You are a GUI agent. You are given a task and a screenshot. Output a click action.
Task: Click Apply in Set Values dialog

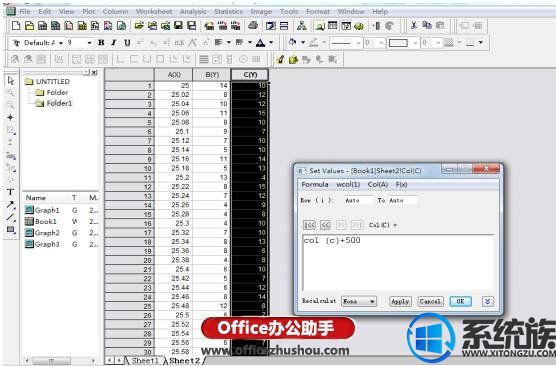(x=400, y=301)
